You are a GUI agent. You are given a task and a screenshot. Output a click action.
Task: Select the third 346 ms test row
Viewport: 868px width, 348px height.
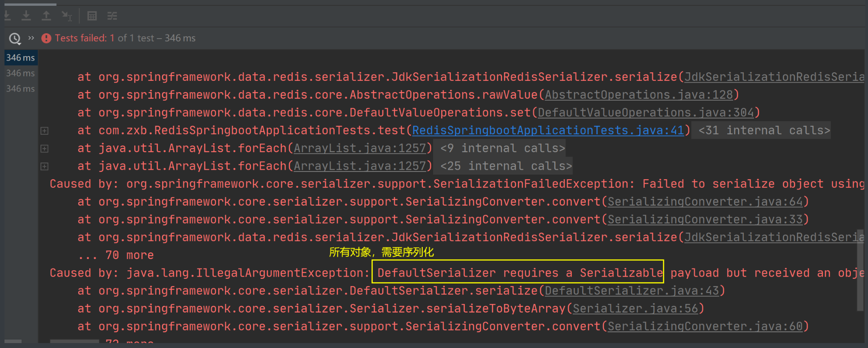21,88
